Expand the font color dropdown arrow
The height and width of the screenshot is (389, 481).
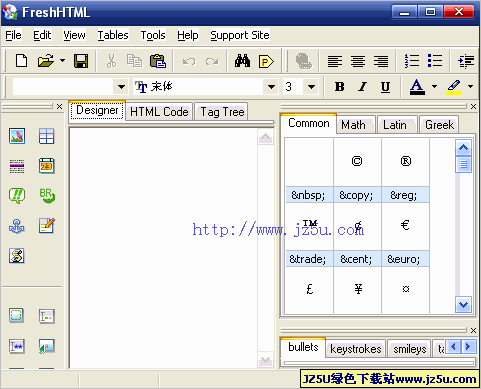(434, 87)
